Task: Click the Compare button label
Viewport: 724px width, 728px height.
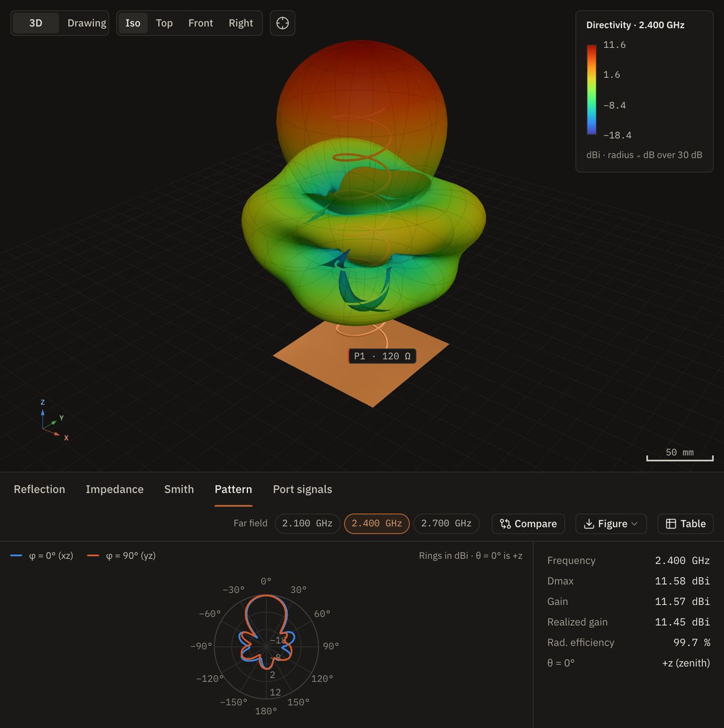Action: pos(536,524)
